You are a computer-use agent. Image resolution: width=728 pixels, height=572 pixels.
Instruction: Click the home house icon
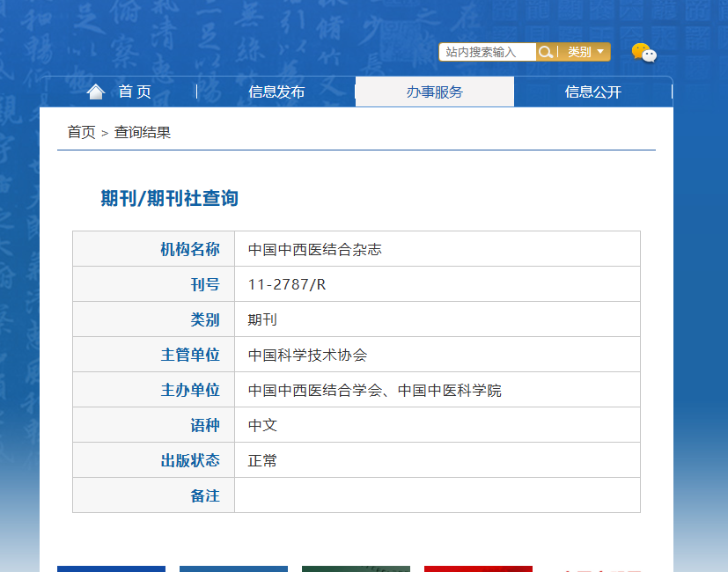[x=96, y=92]
